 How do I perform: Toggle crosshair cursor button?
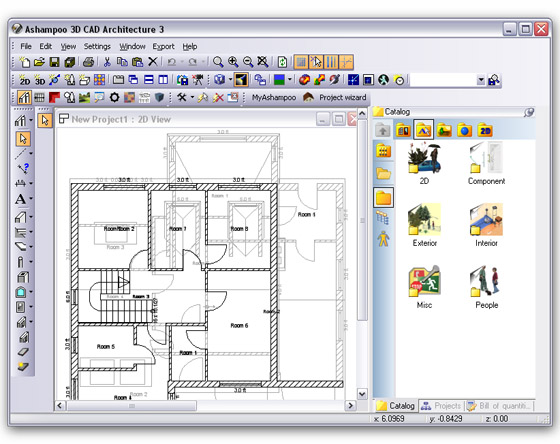tap(346, 62)
